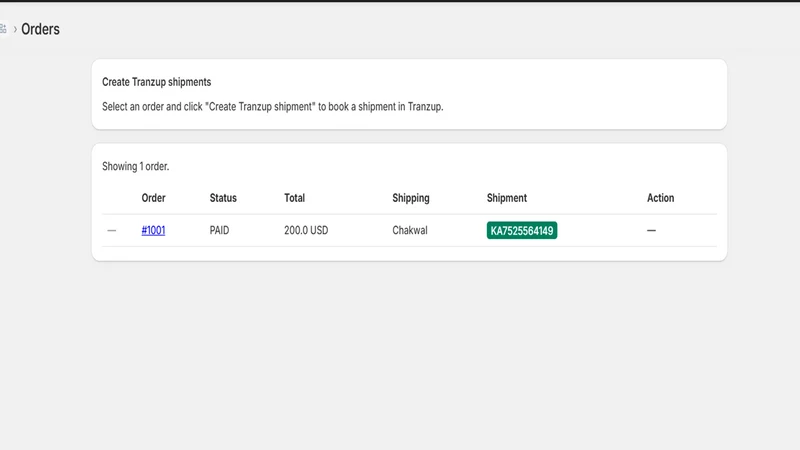Viewport: 800px width, 450px height.
Task: Click the 200.0 USD total cell
Action: click(x=306, y=230)
